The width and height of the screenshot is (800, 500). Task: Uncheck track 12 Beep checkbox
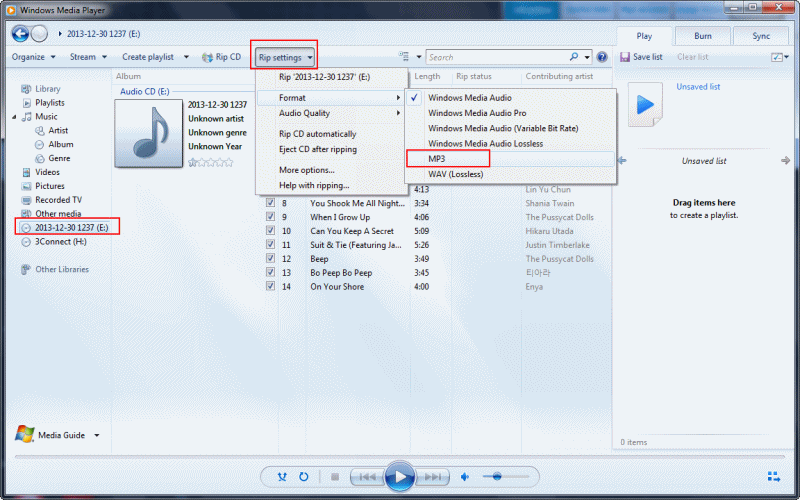[x=270, y=258]
